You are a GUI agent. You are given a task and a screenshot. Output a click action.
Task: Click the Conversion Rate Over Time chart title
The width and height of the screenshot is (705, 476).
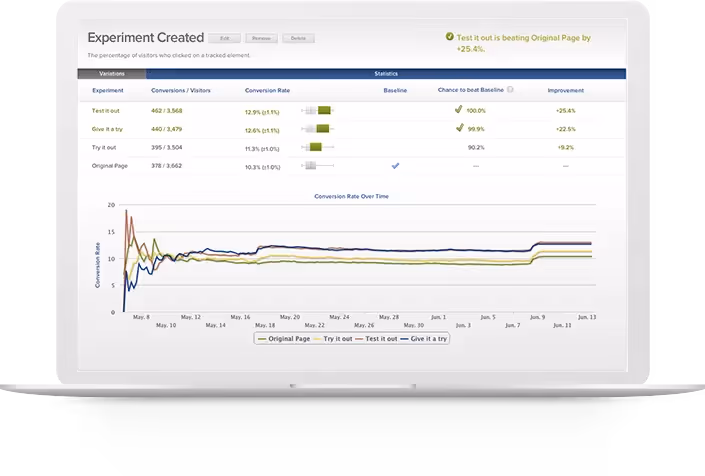coord(351,196)
